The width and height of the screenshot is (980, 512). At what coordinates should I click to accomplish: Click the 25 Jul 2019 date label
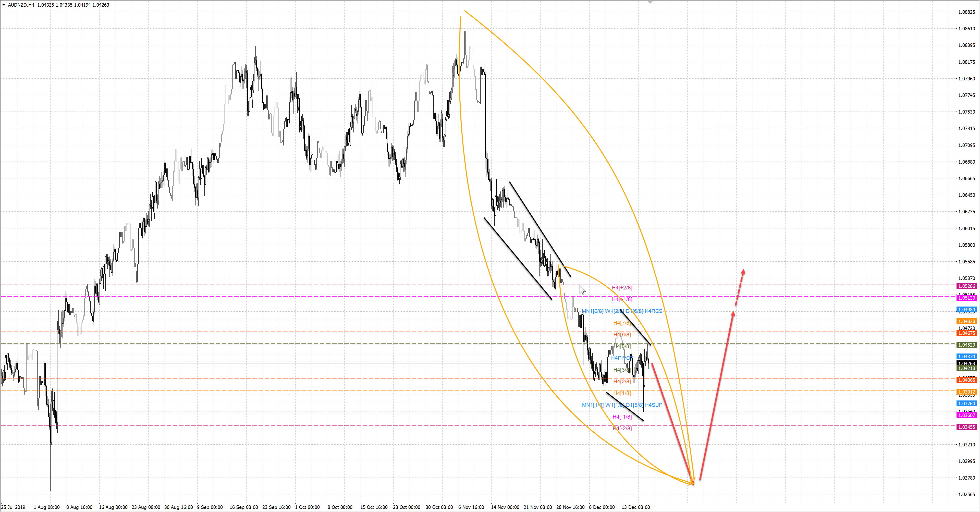(x=13, y=507)
